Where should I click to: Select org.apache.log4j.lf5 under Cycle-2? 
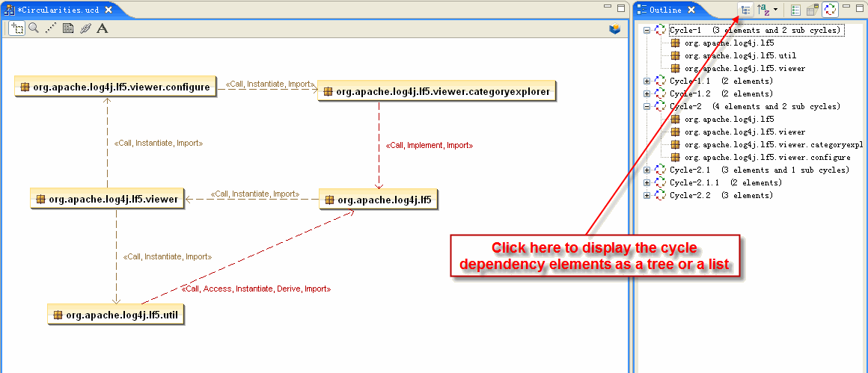pos(729,120)
